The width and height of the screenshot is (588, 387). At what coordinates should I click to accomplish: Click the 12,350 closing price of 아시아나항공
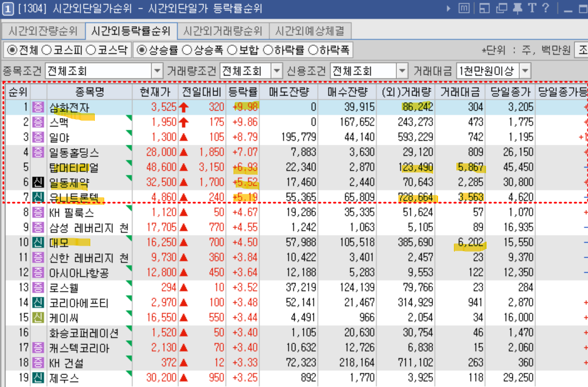click(518, 272)
